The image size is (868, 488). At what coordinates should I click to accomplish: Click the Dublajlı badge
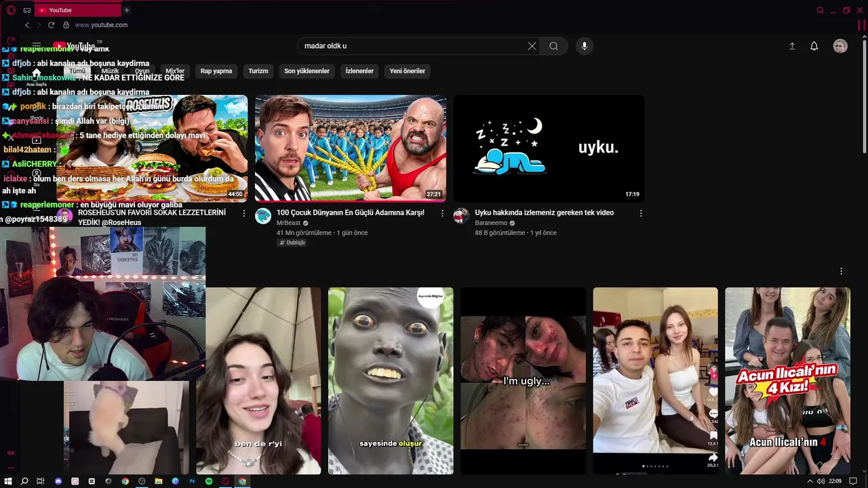pyautogui.click(x=292, y=243)
